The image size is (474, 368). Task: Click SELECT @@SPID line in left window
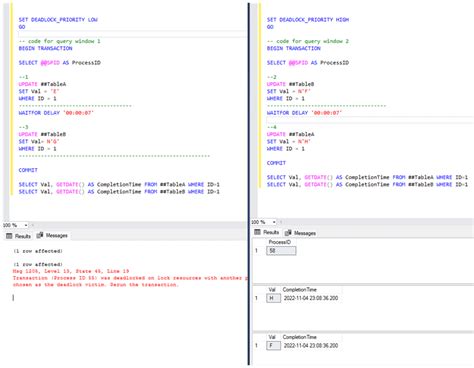click(59, 63)
